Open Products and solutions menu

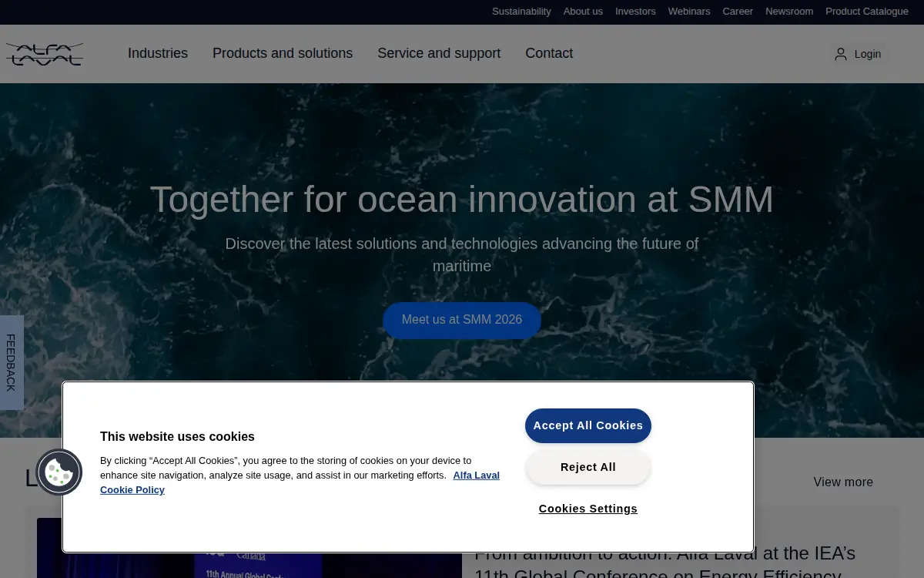click(283, 53)
